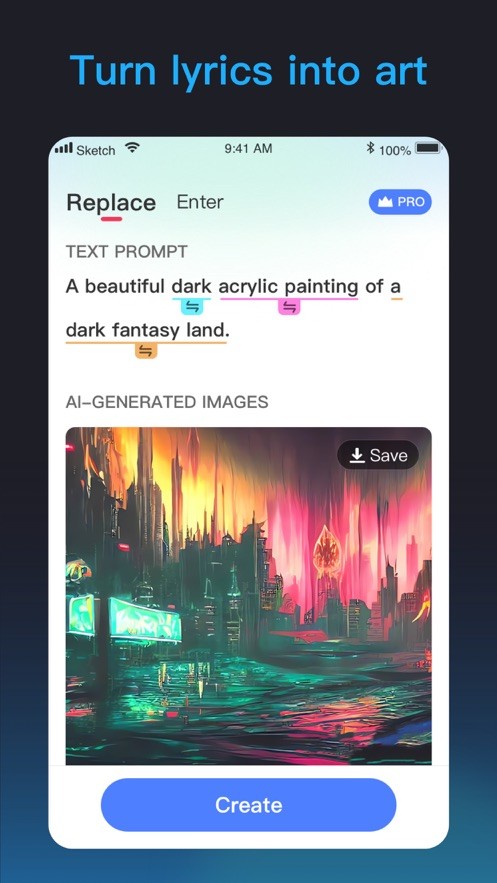Open the AI-generated cityscape image
Image resolution: width=497 pixels, height=883 pixels.
click(249, 596)
